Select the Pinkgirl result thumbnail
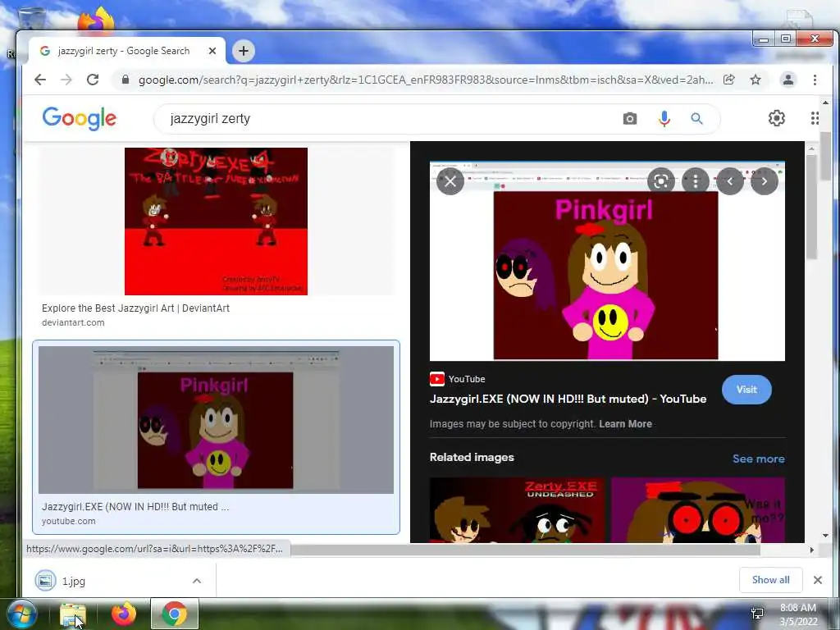This screenshot has width=840, height=630. tap(216, 419)
